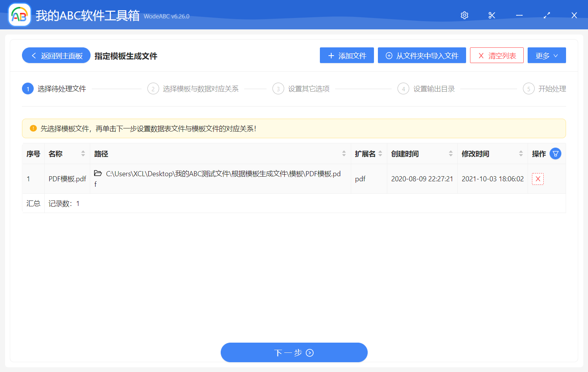The width and height of the screenshot is (588, 372).
Task: Open the filter funnel in the 操作 column
Action: [x=555, y=153]
